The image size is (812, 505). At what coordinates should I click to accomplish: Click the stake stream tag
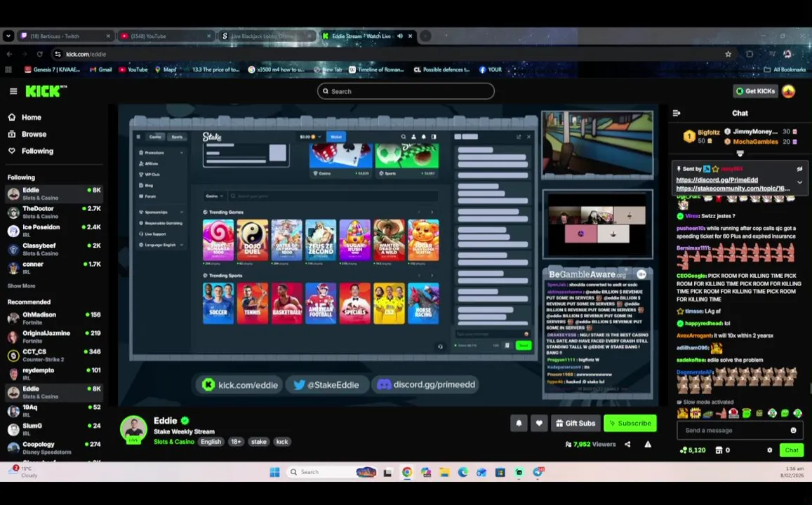pos(258,442)
